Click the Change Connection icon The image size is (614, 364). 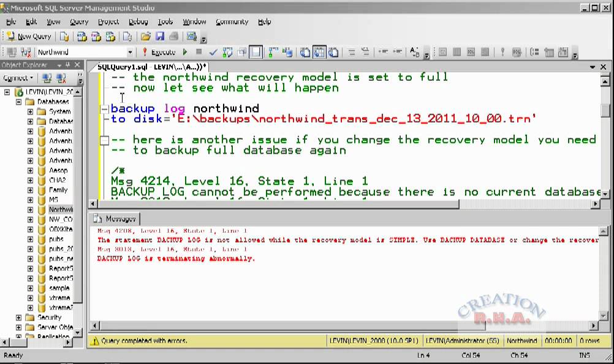click(x=26, y=52)
